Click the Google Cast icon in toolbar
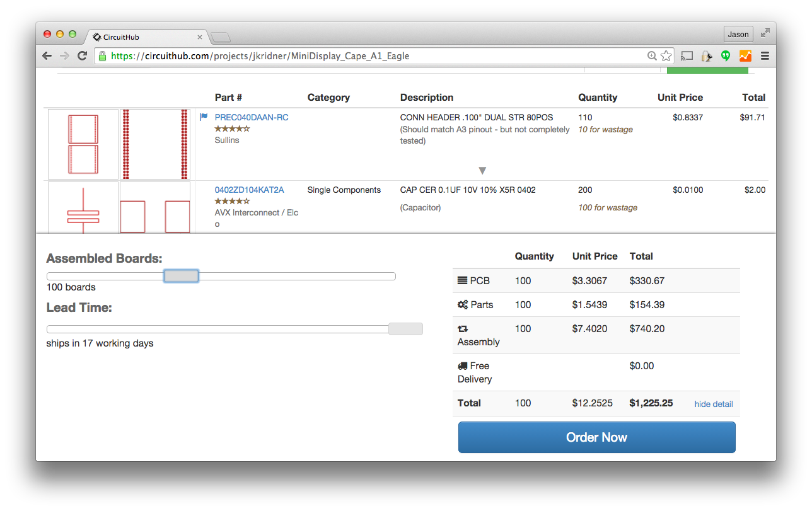This screenshot has height=511, width=812. point(687,56)
